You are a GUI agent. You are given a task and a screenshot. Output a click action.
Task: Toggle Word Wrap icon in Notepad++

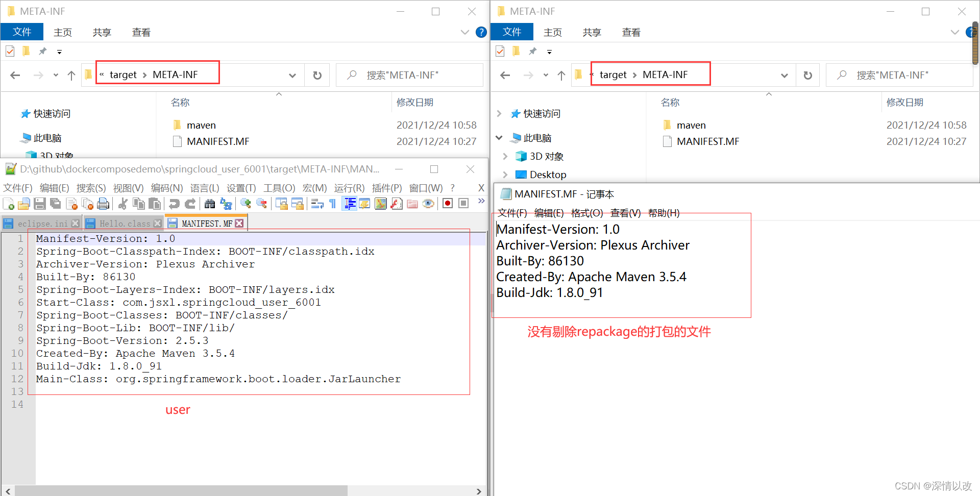[x=317, y=204]
